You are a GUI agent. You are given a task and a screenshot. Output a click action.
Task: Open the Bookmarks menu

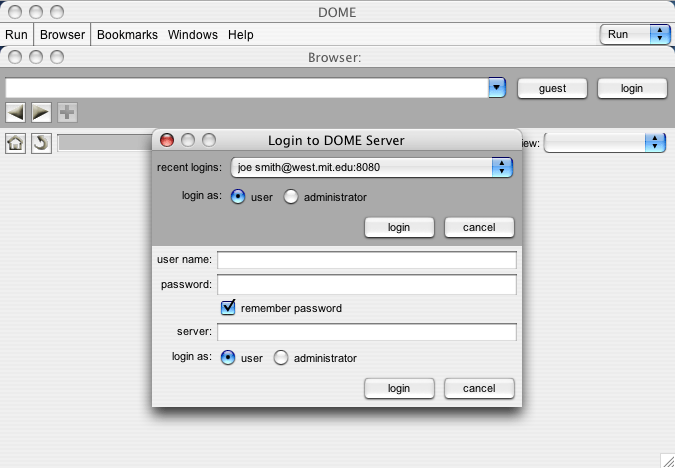(127, 34)
